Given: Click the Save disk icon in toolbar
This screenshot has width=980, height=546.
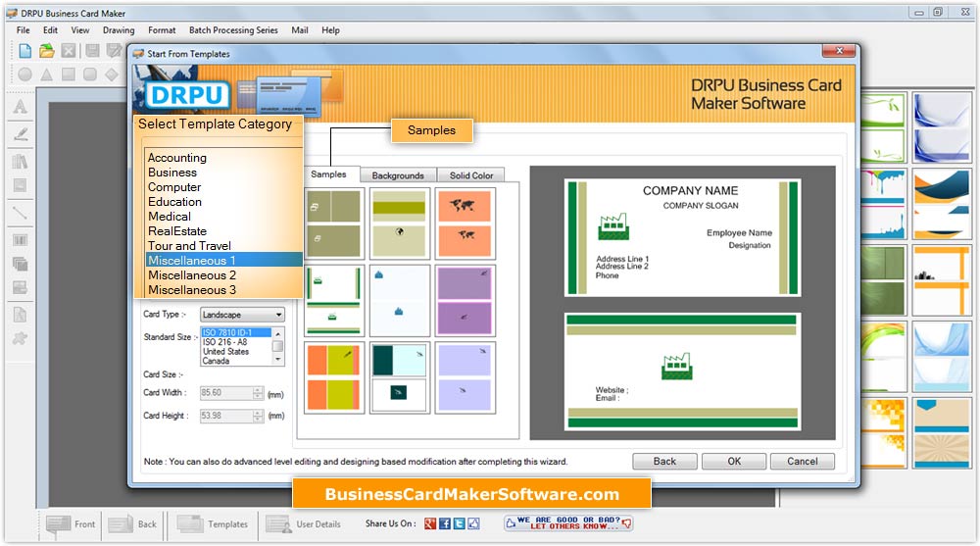Looking at the screenshot, I should (92, 51).
